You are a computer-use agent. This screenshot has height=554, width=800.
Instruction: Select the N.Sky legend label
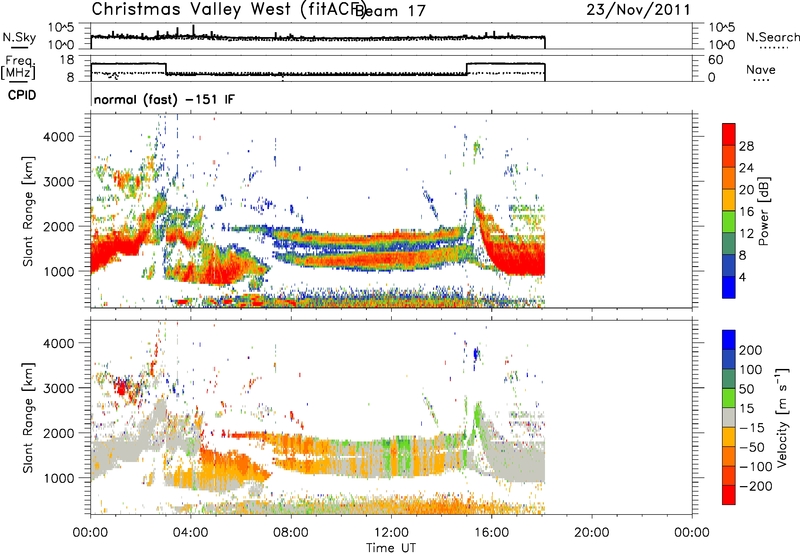click(x=19, y=37)
